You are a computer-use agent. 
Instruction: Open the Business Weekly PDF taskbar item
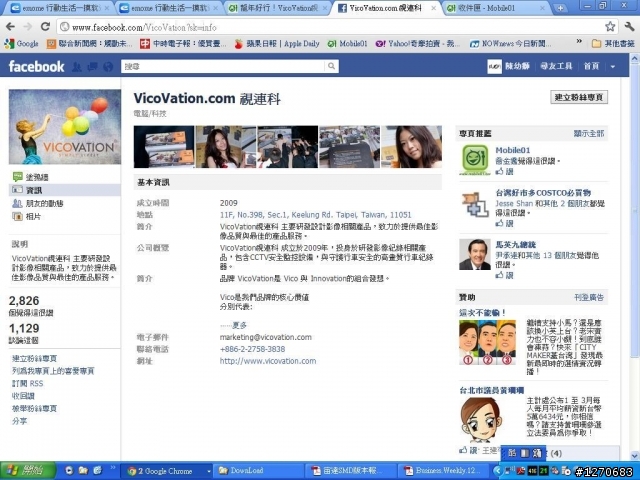[x=444, y=471]
